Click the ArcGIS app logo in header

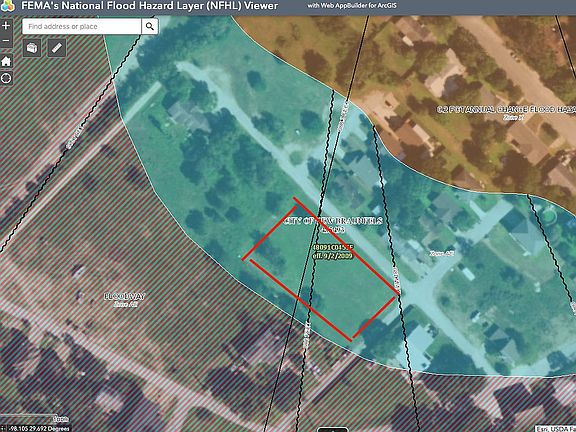pos(8,5)
